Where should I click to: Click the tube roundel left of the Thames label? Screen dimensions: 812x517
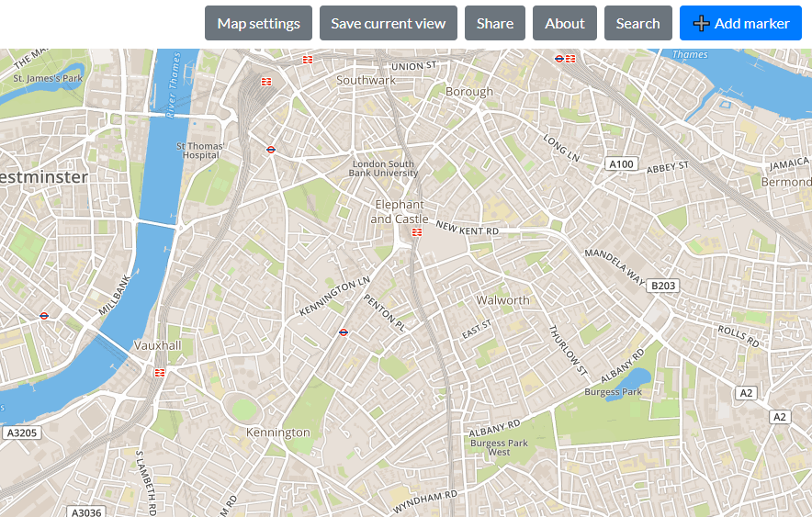coord(558,59)
